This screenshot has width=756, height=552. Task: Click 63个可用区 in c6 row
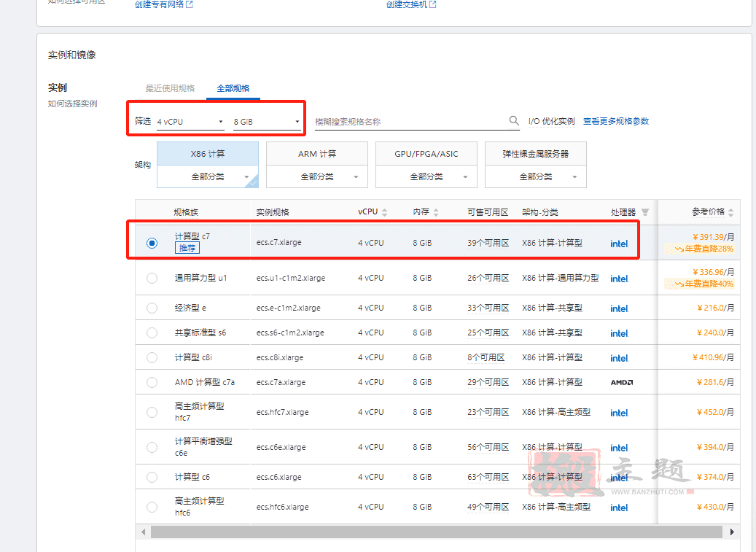(488, 478)
